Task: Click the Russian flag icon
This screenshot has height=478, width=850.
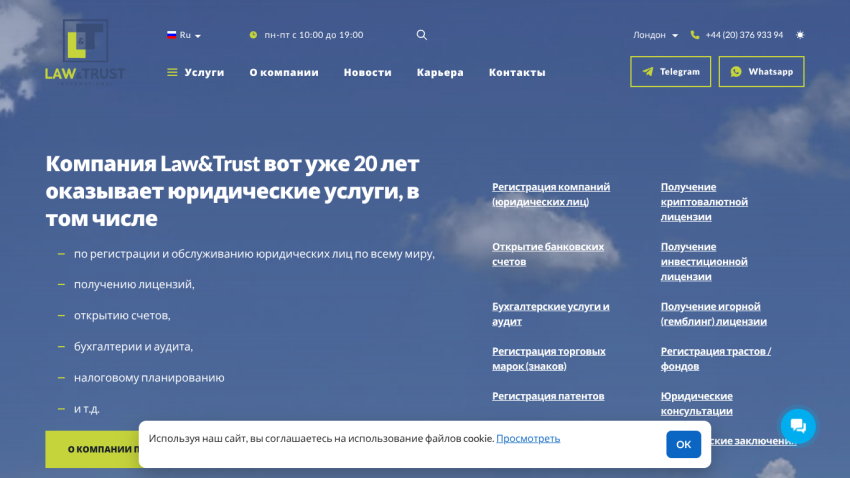Action: 172,35
